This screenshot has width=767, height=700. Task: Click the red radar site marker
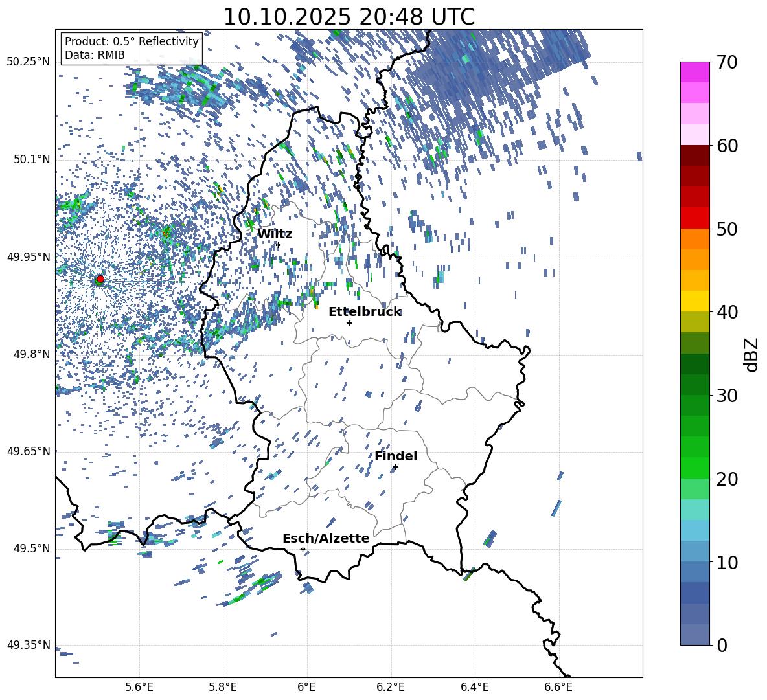click(100, 279)
